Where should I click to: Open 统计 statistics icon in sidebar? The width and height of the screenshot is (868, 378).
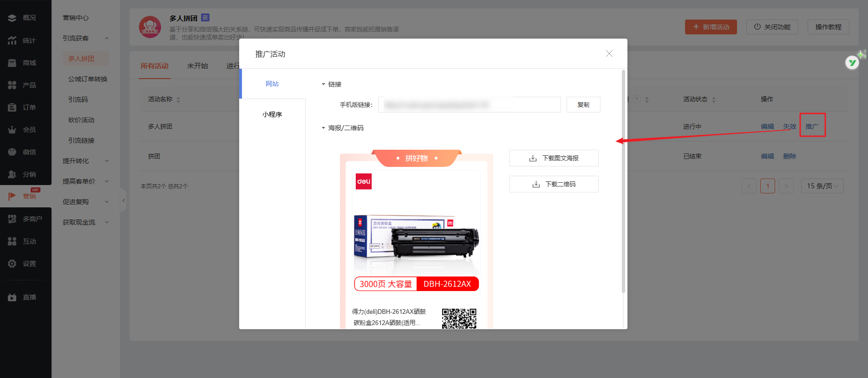[13, 40]
